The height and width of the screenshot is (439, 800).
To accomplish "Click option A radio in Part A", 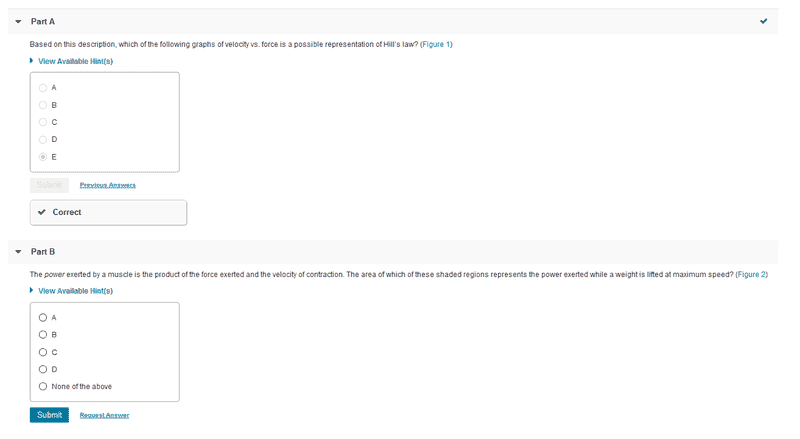I will click(43, 88).
